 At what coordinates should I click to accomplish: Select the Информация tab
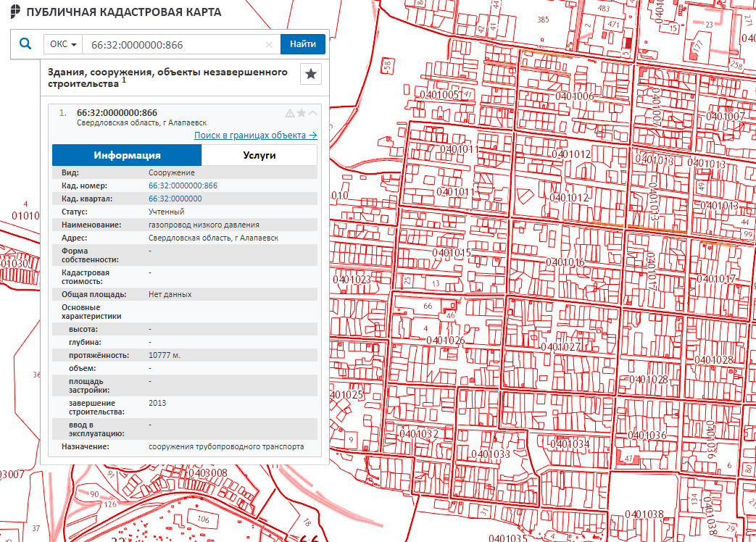tap(127, 156)
